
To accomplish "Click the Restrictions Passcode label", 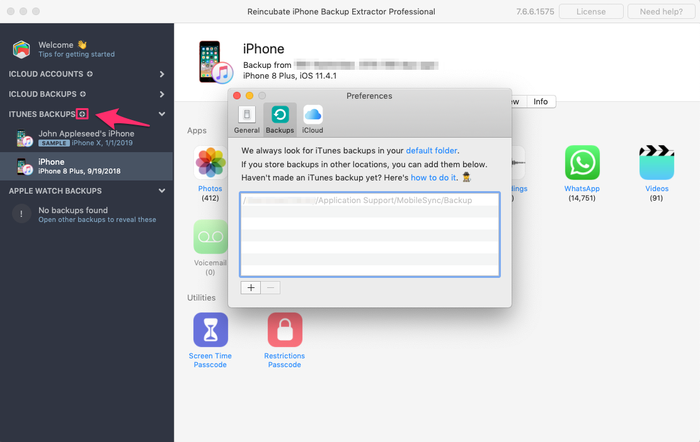I will coord(284,360).
